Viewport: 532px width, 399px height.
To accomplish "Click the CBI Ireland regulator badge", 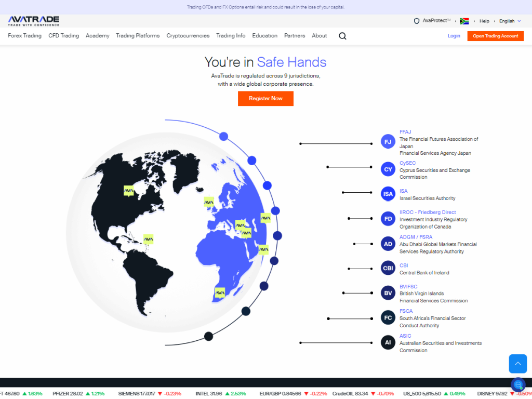I will tap(388, 269).
